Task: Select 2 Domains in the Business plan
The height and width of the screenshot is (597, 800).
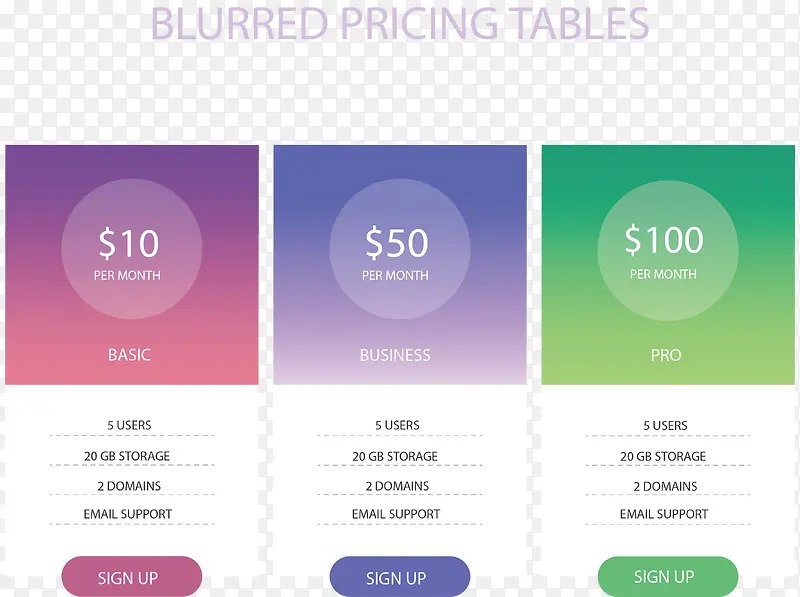Action: (x=397, y=486)
